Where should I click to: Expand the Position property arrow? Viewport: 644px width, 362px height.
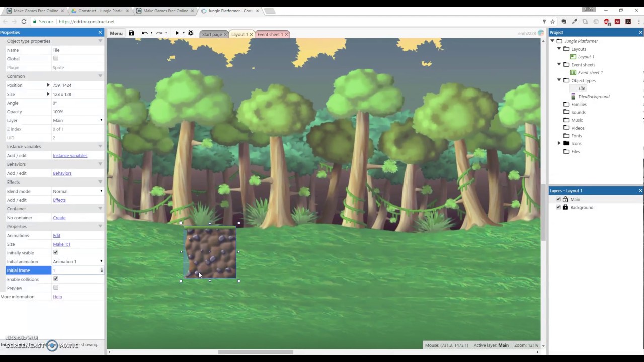click(48, 85)
